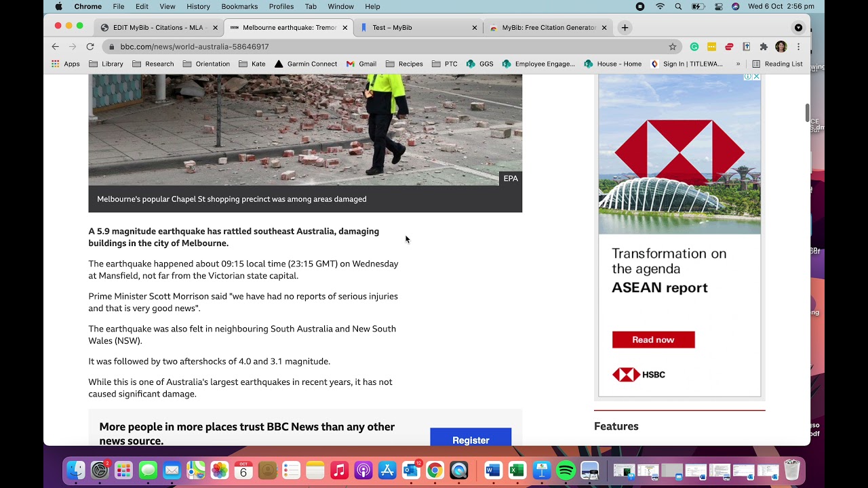Open the GGS bookmark
Viewport: 868px width, 488px height.
pos(479,64)
